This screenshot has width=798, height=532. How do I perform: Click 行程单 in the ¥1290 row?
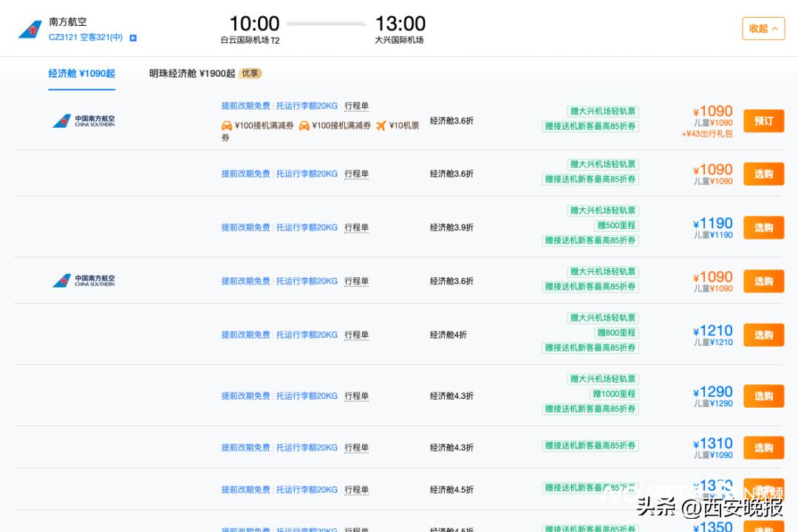(x=356, y=396)
